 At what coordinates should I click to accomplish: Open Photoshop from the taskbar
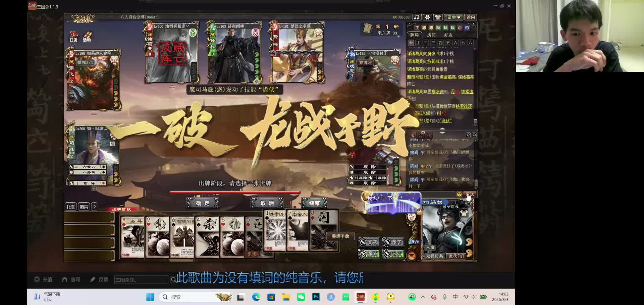click(x=316, y=297)
